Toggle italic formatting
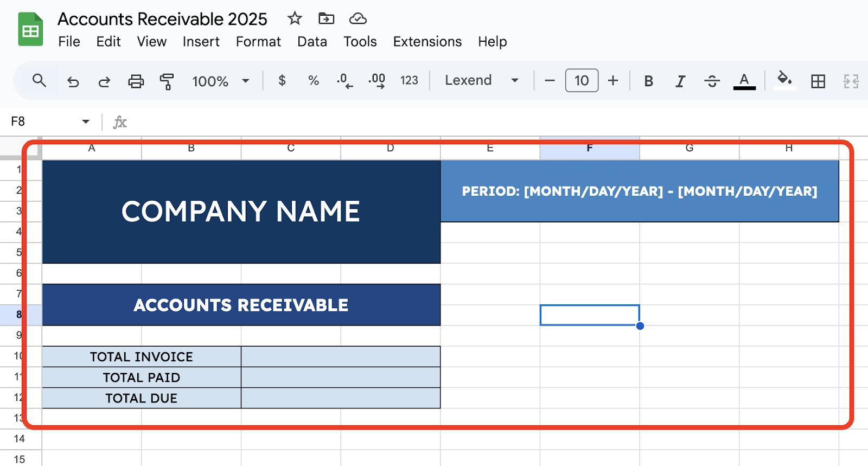 pyautogui.click(x=680, y=81)
